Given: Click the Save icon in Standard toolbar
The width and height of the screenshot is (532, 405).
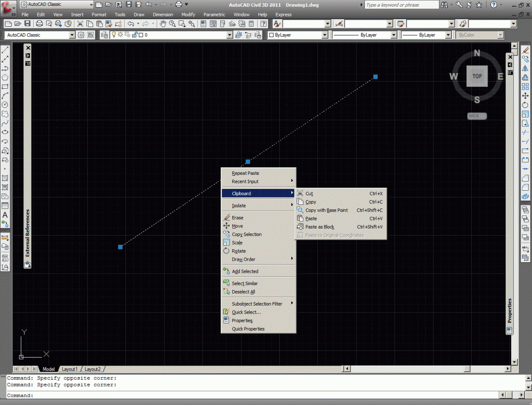Looking at the screenshot, I should click(27, 24).
